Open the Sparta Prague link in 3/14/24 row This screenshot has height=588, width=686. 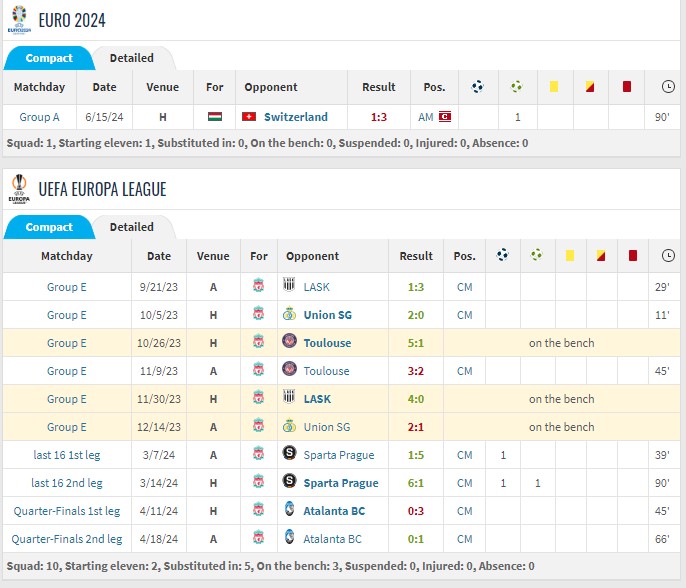click(x=341, y=483)
